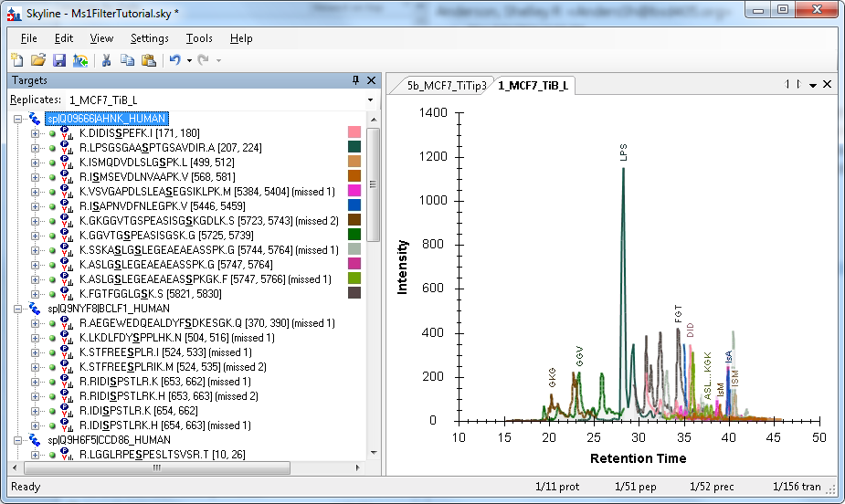Save the document using the floppy icon

[58, 60]
